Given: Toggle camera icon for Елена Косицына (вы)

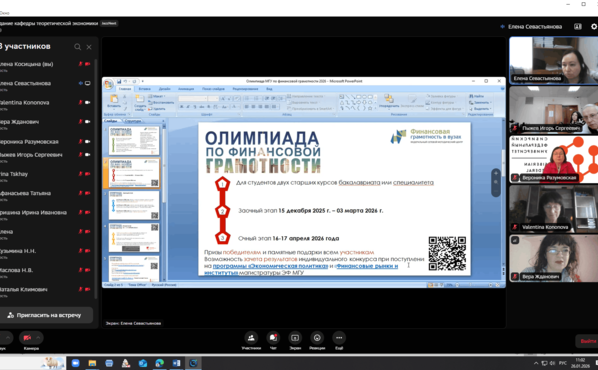Looking at the screenshot, I should (87, 64).
